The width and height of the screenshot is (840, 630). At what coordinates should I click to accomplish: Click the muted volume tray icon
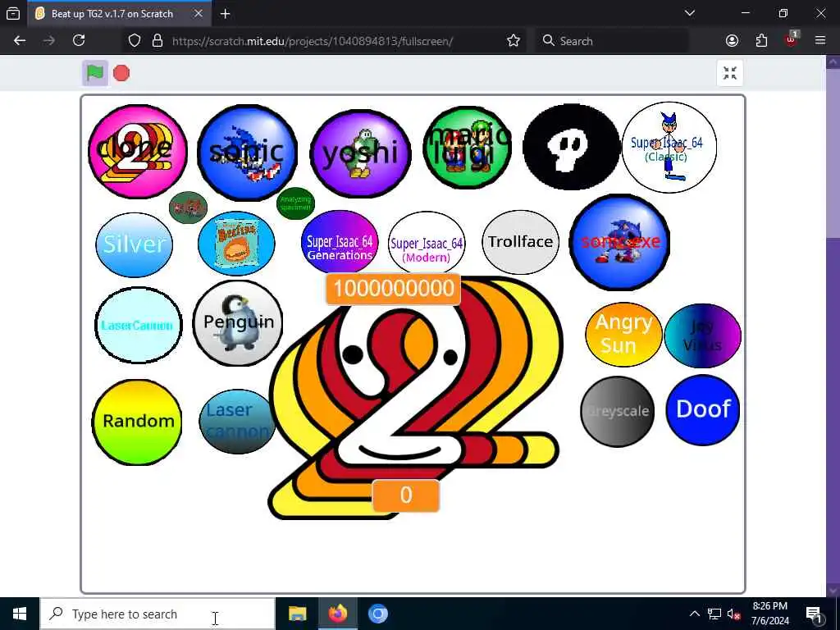click(x=734, y=614)
